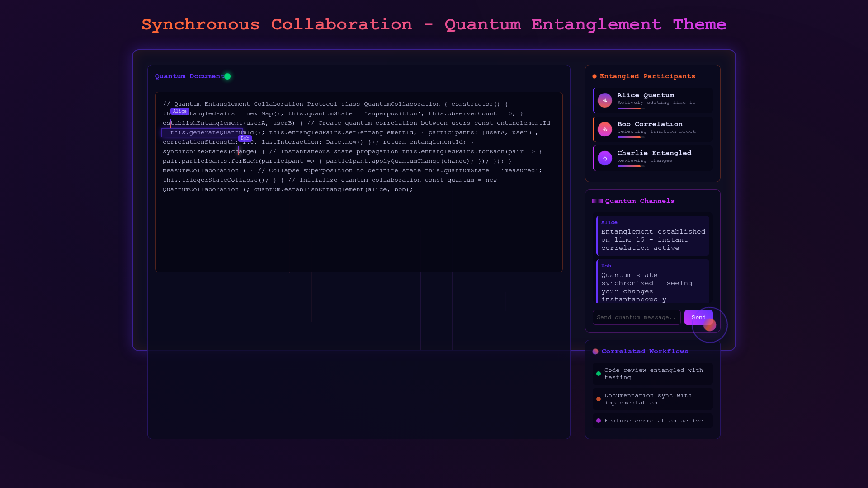Click Charlie Entangled's avatar icon
The width and height of the screenshot is (868, 488).
pos(604,158)
